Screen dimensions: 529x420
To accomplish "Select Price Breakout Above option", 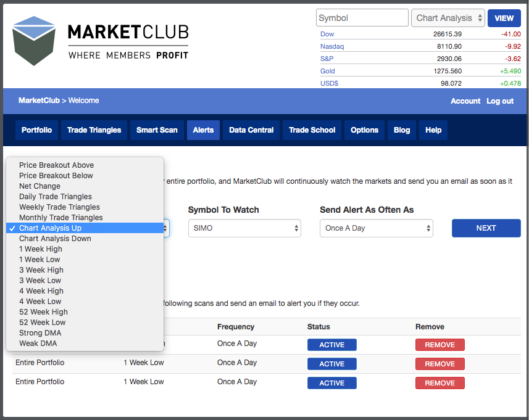I will pos(85,165).
